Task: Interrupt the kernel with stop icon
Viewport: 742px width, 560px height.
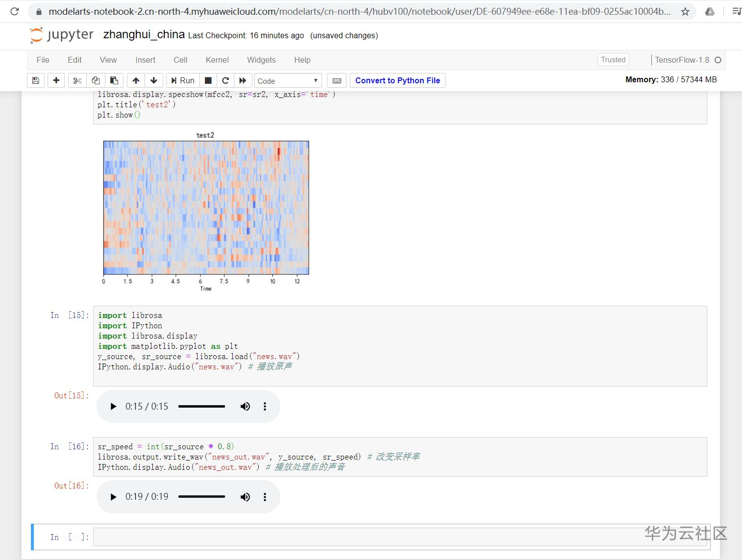Action: tap(208, 80)
